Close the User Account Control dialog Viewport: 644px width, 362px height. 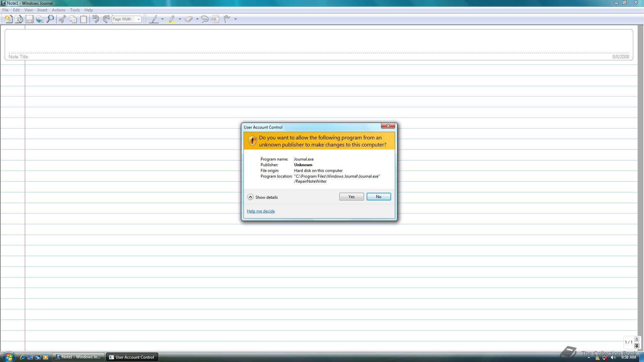388,126
